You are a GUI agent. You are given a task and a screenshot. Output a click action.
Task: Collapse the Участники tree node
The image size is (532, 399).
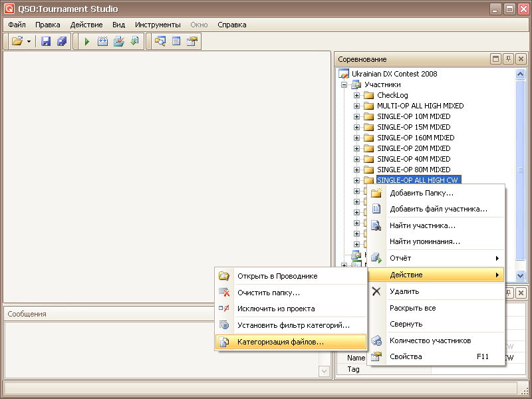pos(344,84)
